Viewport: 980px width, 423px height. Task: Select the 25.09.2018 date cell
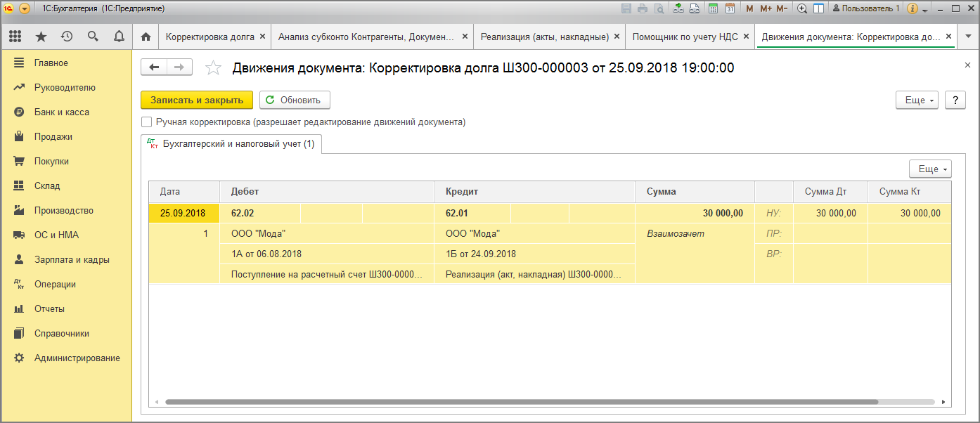pos(184,214)
